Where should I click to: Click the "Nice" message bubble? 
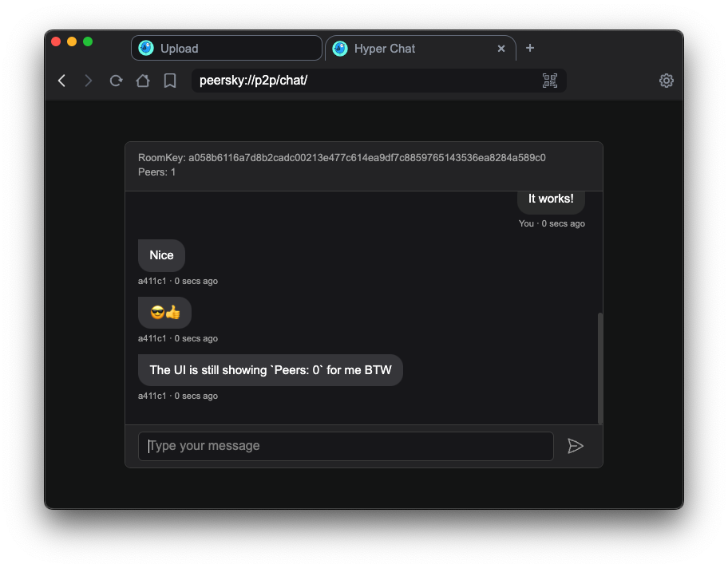coord(161,255)
